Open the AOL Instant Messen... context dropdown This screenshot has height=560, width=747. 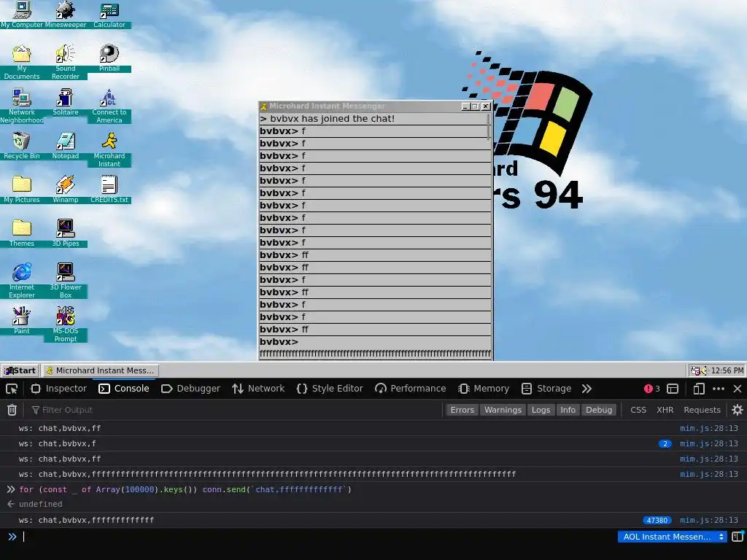(x=672, y=537)
